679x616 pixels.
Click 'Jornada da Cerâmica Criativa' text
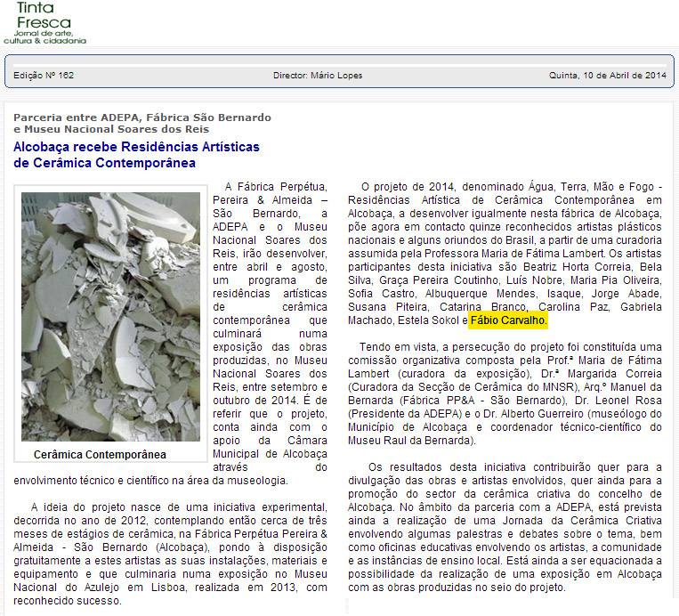582,521
